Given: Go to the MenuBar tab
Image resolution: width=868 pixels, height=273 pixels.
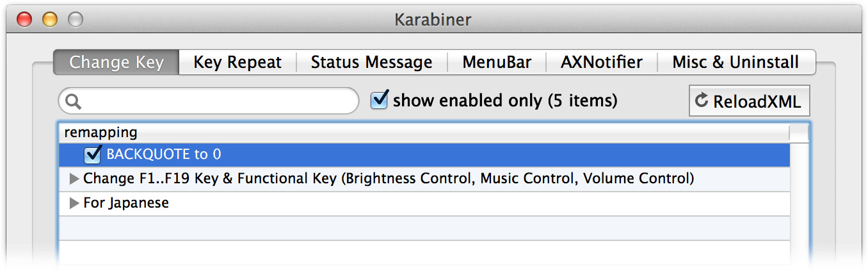Looking at the screenshot, I should 497,62.
